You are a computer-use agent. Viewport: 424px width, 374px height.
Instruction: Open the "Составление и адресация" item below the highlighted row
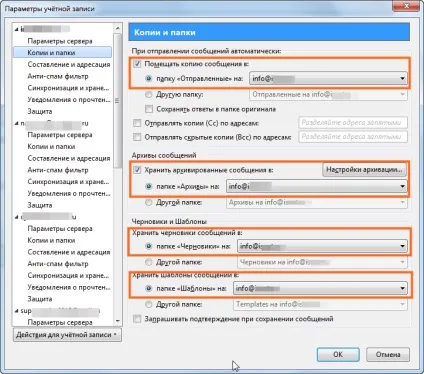click(x=69, y=64)
